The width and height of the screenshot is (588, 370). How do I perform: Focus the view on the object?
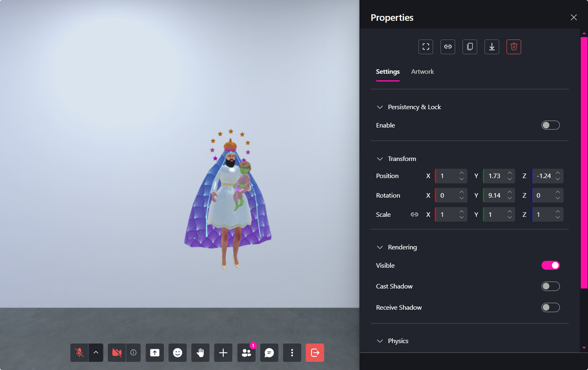(425, 46)
